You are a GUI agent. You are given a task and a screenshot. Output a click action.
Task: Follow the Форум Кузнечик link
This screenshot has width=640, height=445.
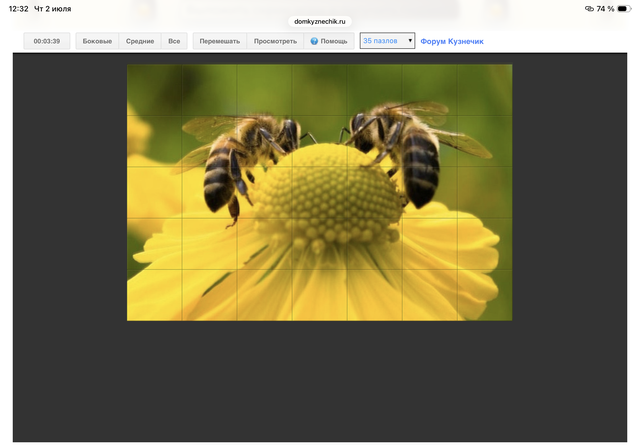[452, 41]
